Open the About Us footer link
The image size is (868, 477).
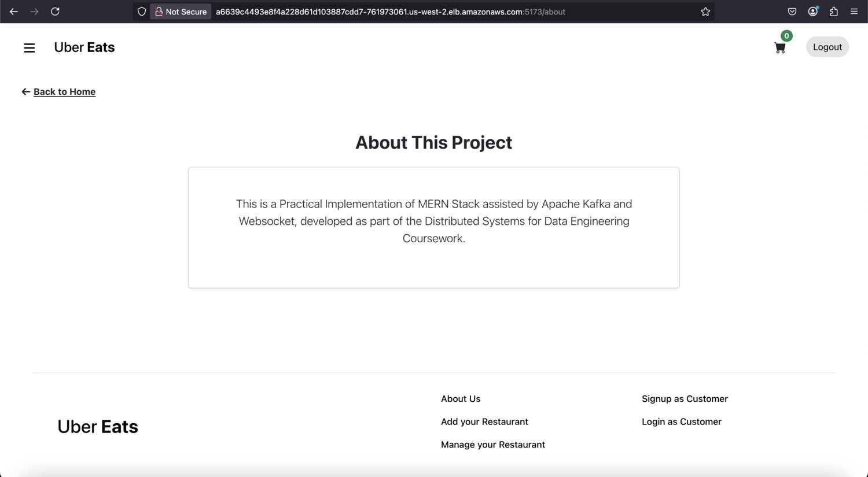[x=461, y=399]
